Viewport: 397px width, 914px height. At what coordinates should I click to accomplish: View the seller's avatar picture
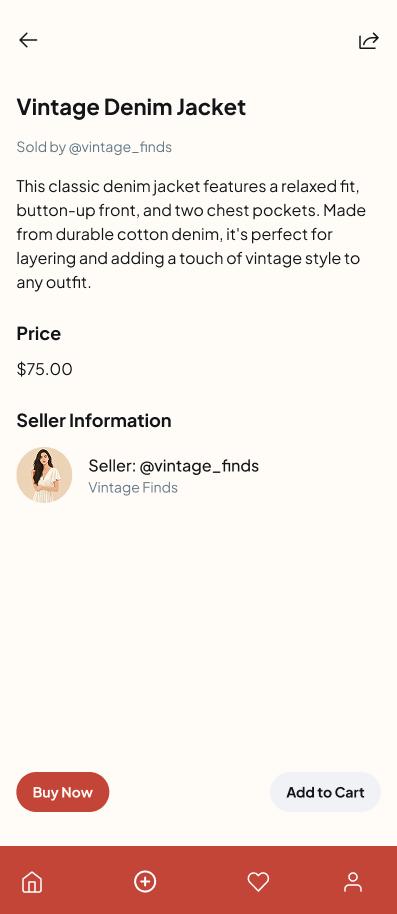point(44,475)
